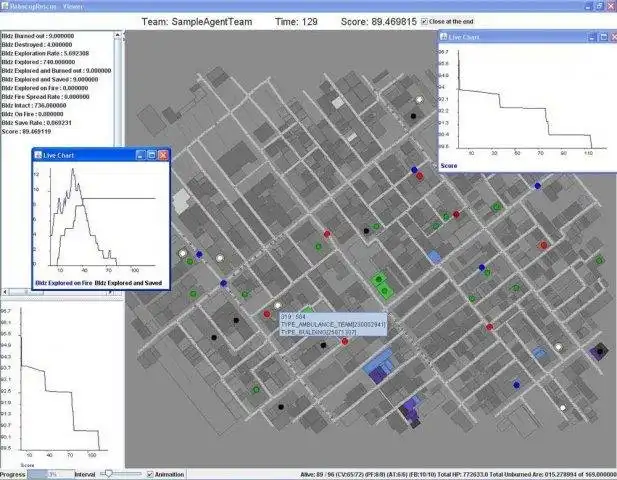Click the Progress bar at bottom left
The image size is (617, 480).
(x=50, y=474)
